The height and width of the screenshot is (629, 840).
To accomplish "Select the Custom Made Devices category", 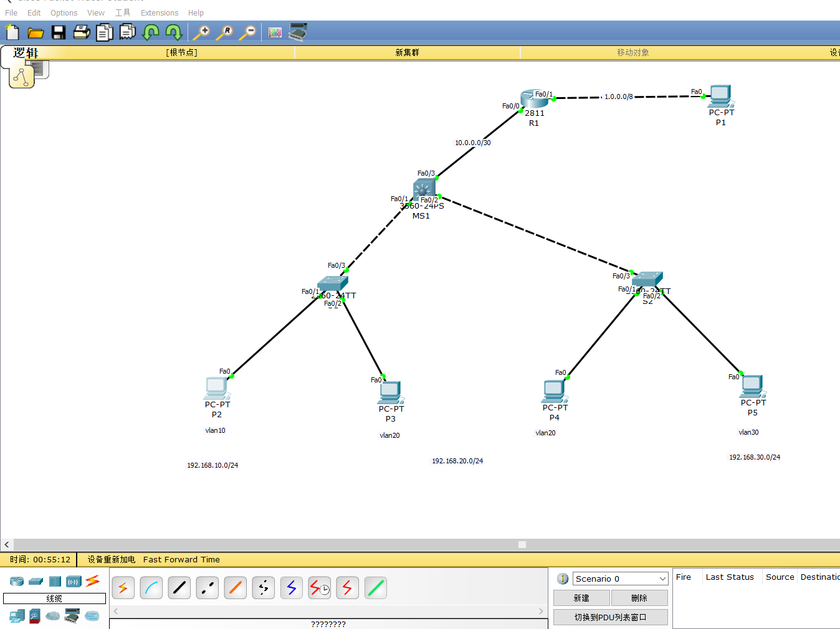I will [x=72, y=616].
